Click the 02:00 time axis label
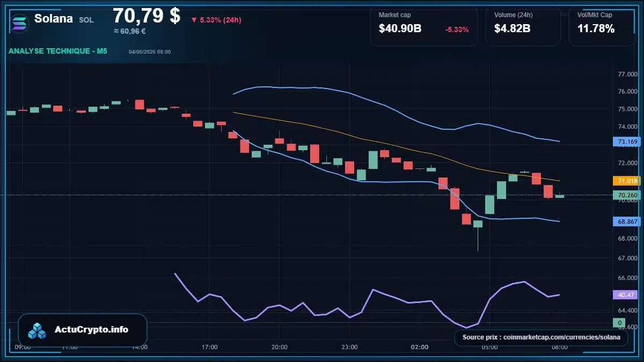The image size is (644, 362). point(420,348)
